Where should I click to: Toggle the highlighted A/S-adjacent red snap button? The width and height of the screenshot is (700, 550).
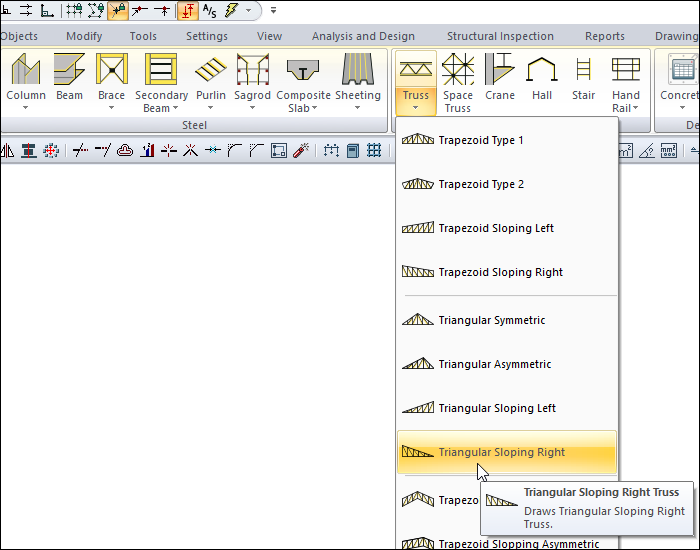[x=187, y=11]
